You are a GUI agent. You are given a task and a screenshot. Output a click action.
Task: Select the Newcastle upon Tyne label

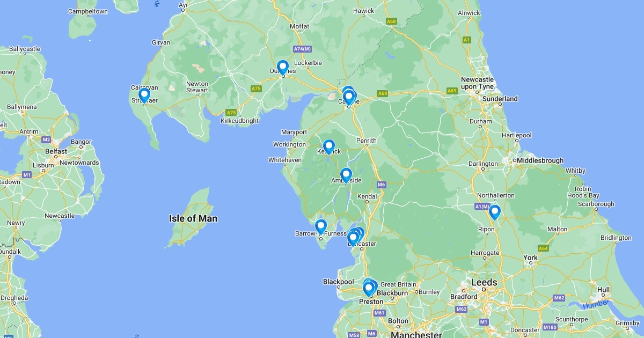point(478,83)
